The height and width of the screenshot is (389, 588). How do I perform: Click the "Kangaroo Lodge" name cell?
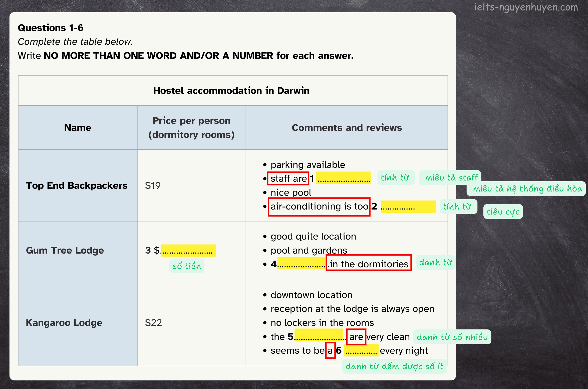tap(64, 323)
